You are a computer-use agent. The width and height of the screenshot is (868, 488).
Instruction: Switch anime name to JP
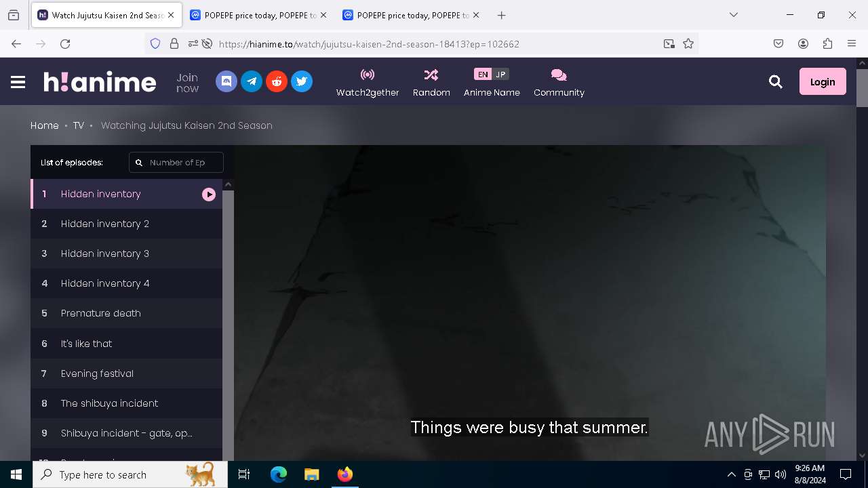point(500,75)
